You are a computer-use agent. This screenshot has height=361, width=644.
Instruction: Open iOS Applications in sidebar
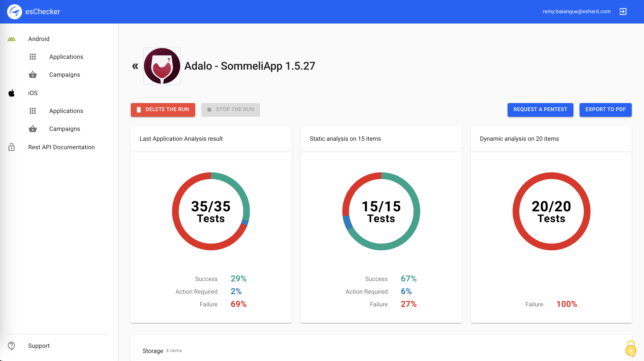click(66, 111)
